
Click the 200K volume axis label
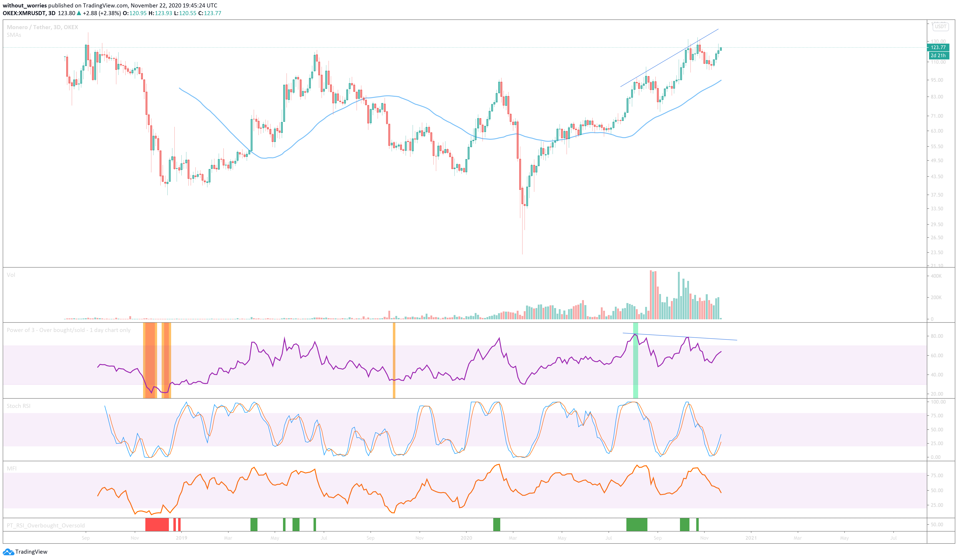pos(936,298)
